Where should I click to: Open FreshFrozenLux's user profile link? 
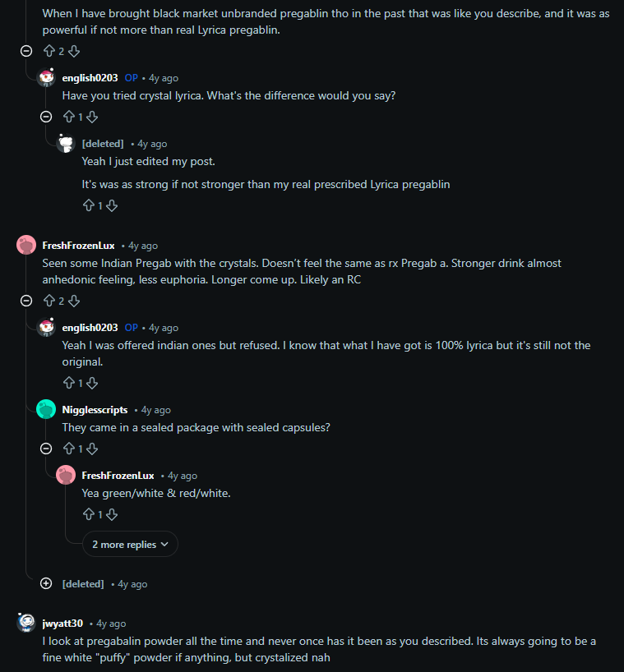(78, 246)
